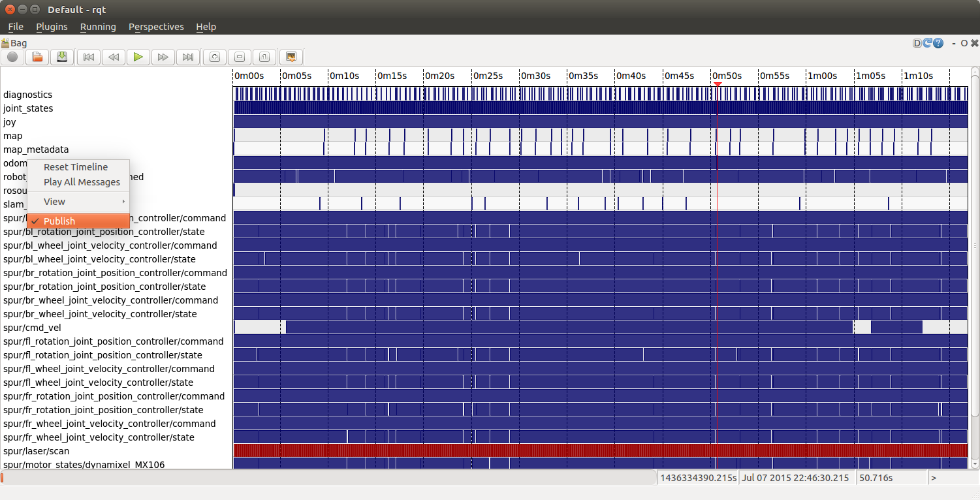Select Reset Timeline in the context menu
This screenshot has width=980, height=500.
click(76, 167)
